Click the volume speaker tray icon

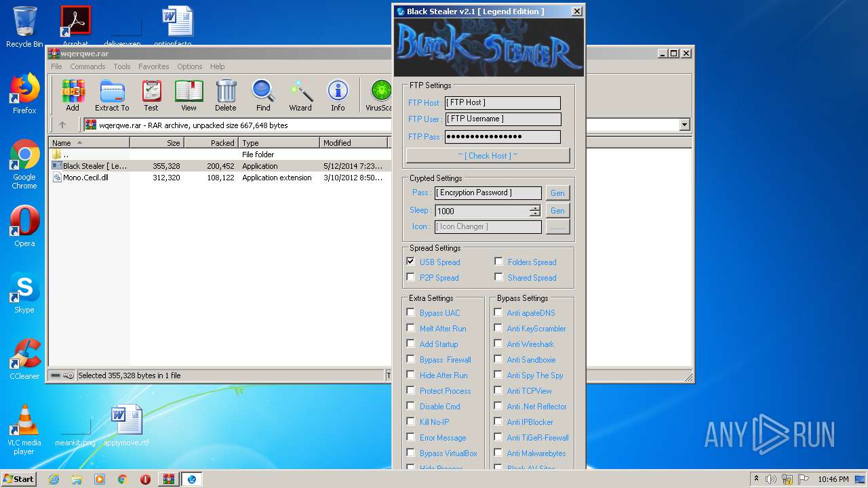[x=771, y=479]
